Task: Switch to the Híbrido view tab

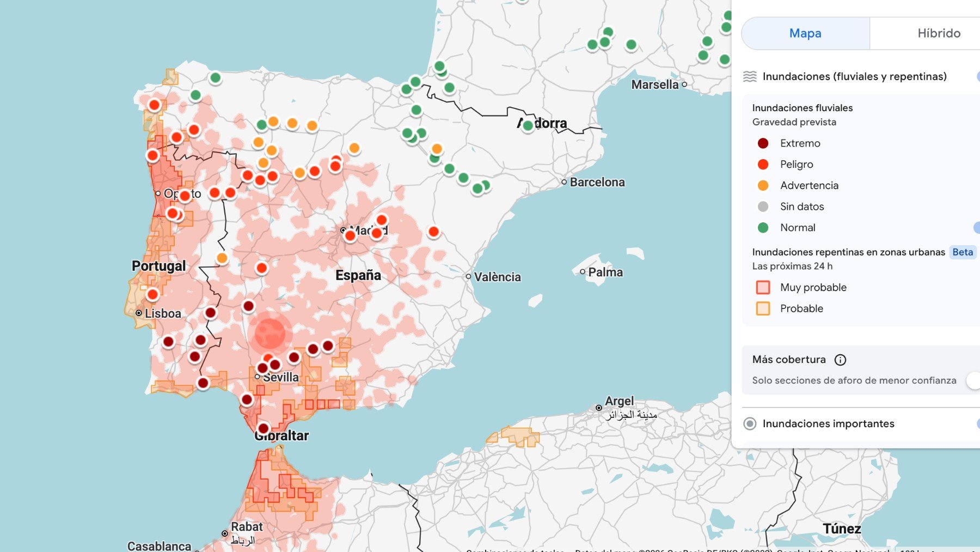Action: [x=939, y=33]
